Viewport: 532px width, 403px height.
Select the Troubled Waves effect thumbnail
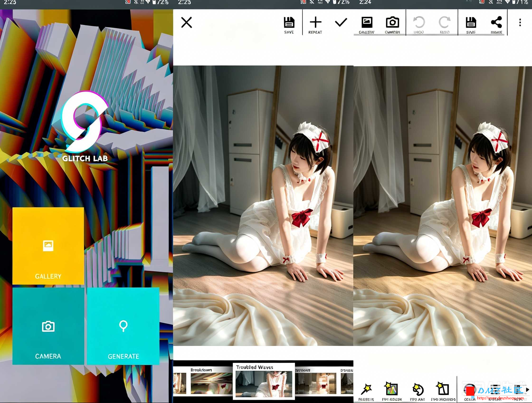[x=264, y=381]
